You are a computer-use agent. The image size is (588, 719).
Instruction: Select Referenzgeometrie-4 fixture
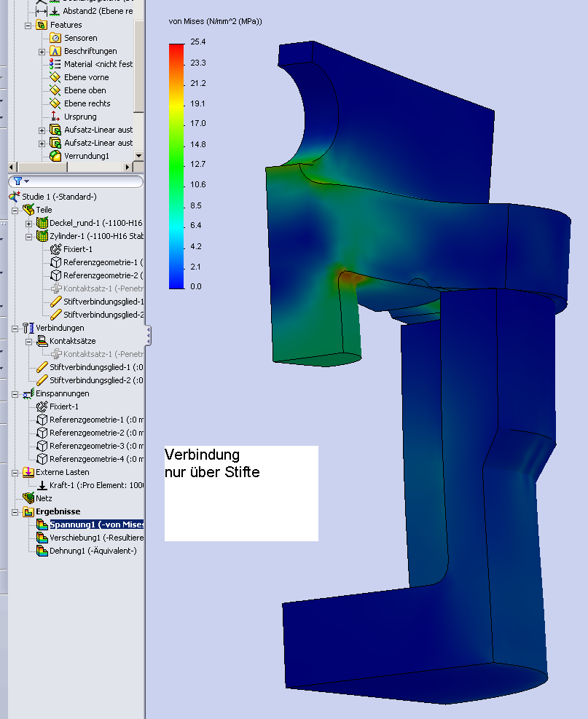[x=96, y=459]
